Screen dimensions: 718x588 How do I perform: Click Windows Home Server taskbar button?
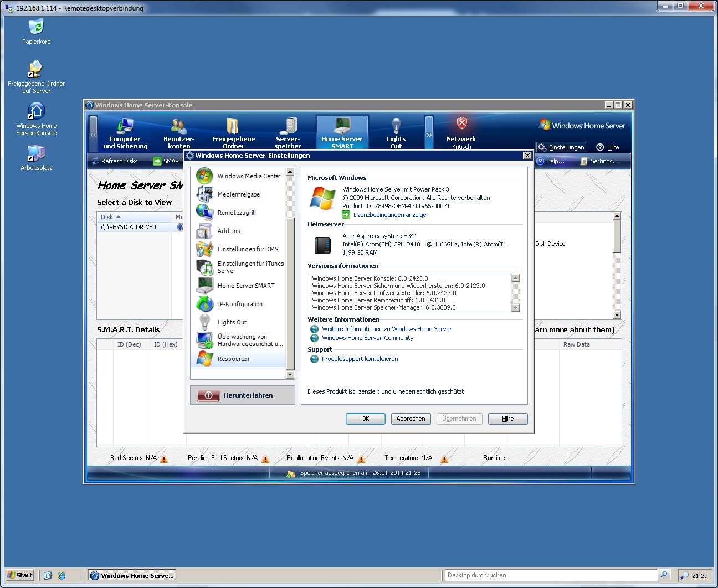(x=132, y=575)
